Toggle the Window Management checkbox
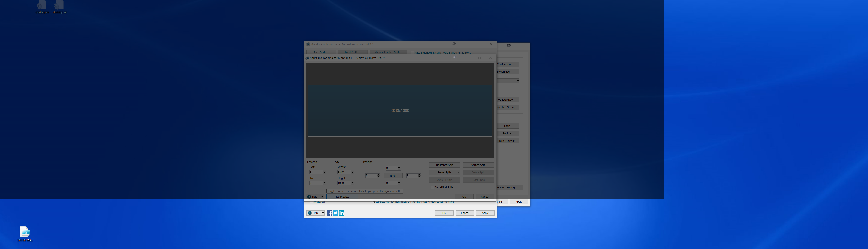Viewport: 868px width, 249px height. tap(373, 202)
